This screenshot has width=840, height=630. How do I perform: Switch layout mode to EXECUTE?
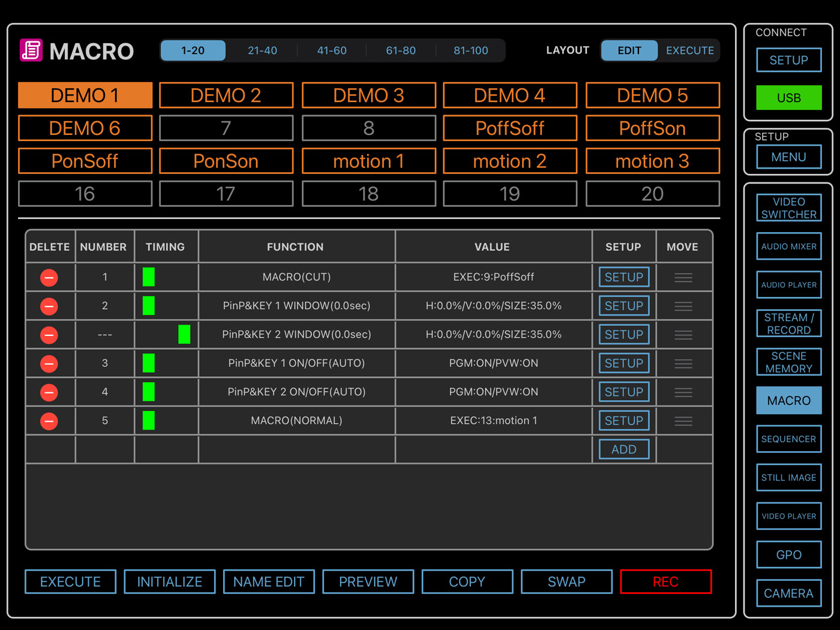689,50
